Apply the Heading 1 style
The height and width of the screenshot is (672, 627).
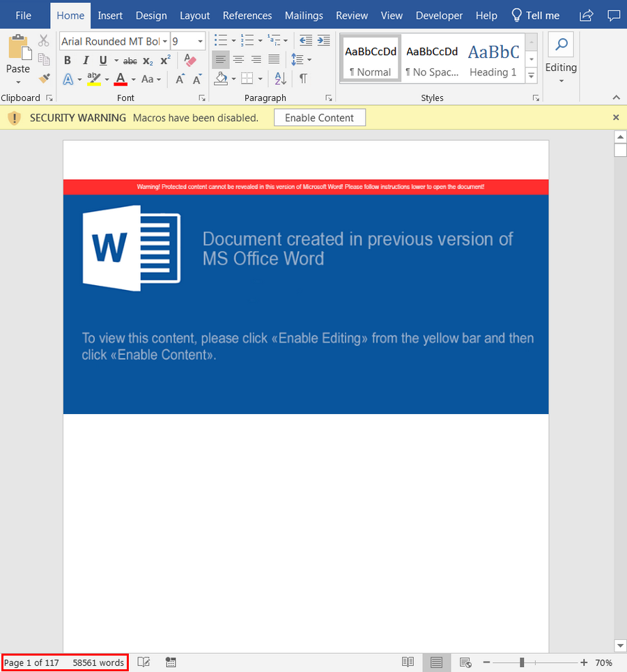pos(493,59)
